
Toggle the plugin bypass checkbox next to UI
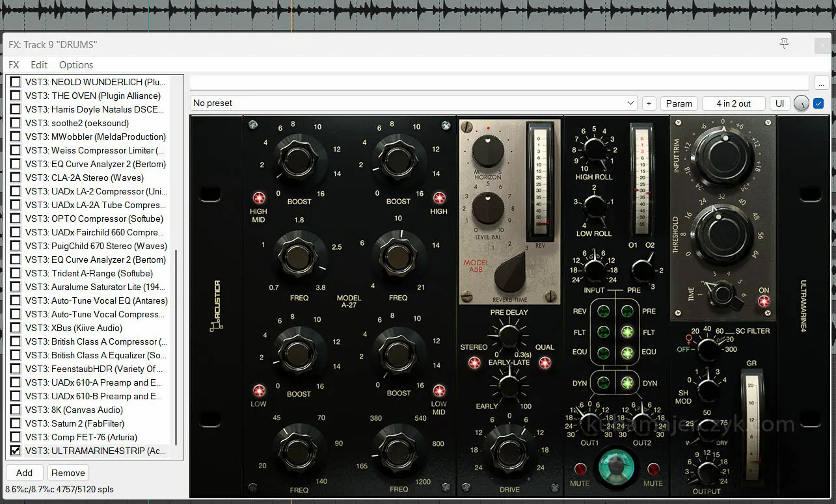(818, 103)
